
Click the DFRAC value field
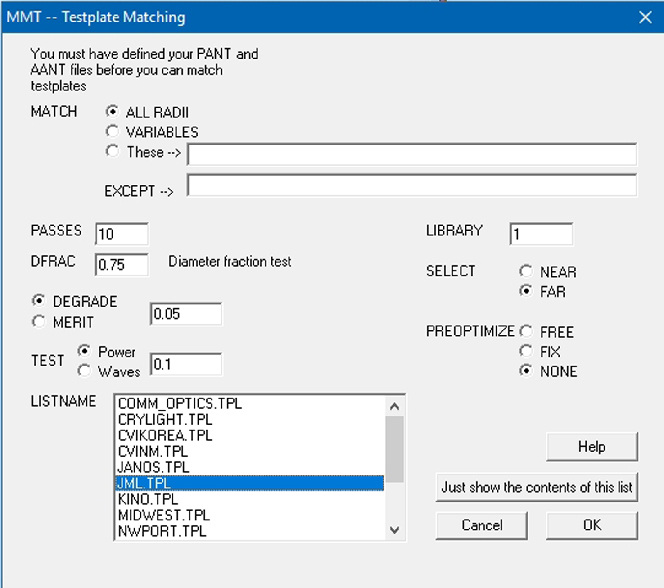tap(122, 265)
